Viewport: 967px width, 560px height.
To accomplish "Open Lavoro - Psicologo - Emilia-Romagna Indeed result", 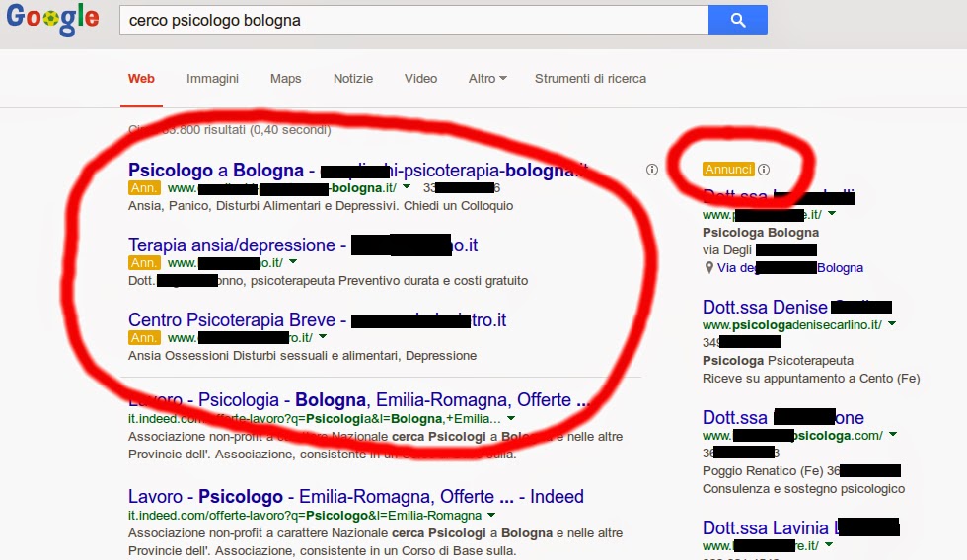I will coord(356,497).
